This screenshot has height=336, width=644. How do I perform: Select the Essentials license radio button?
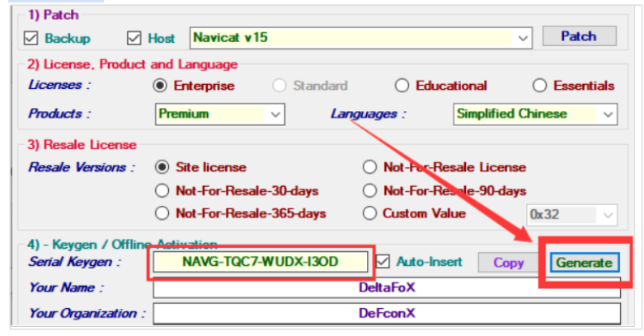[539, 86]
